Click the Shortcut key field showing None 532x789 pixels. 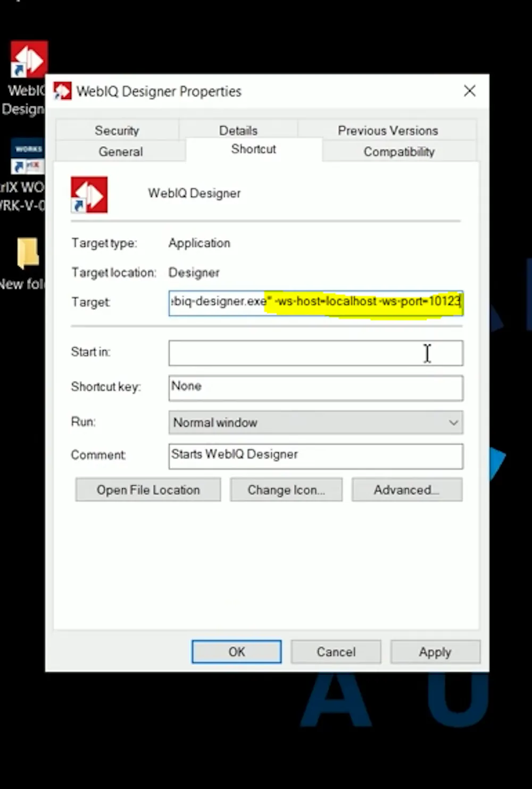click(x=316, y=388)
